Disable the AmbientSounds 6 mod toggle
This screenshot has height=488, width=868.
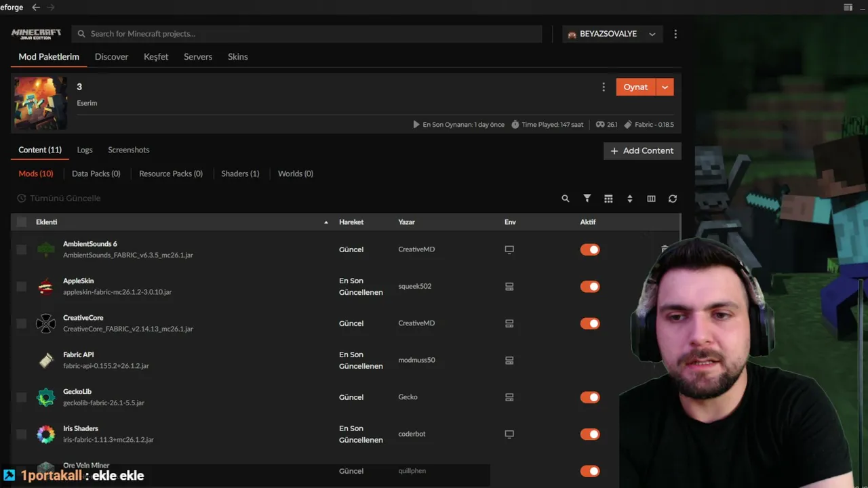590,249
